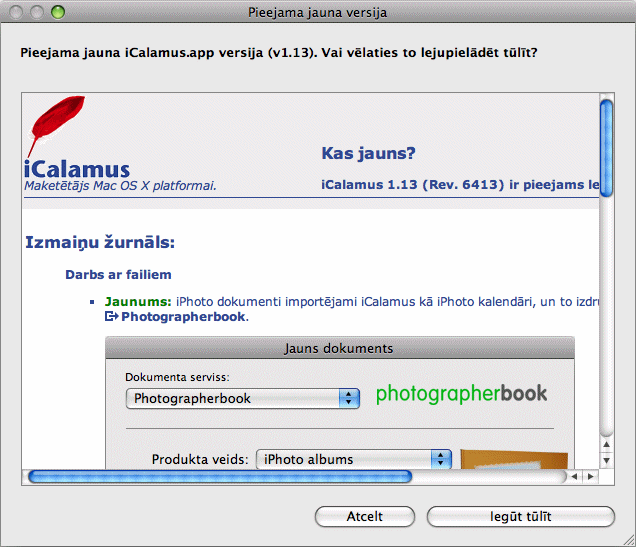Click the external link arrow icon before Photographerbook
Screen dimensions: 636x547
coord(112,316)
